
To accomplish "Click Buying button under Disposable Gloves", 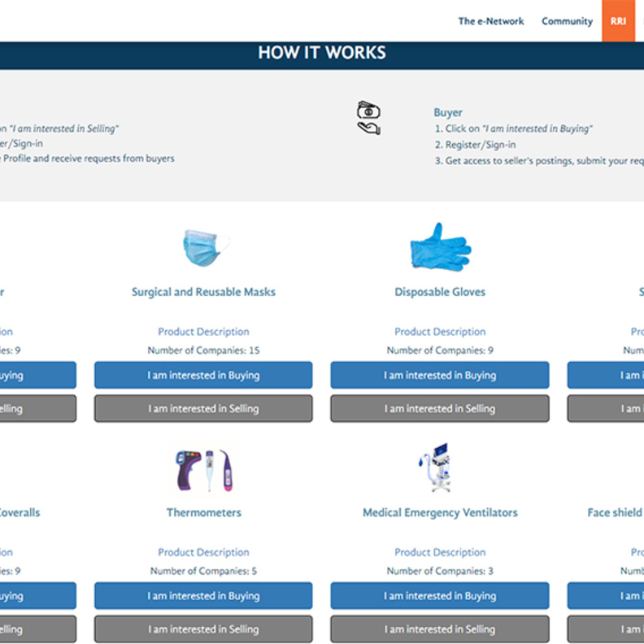I will [x=439, y=376].
